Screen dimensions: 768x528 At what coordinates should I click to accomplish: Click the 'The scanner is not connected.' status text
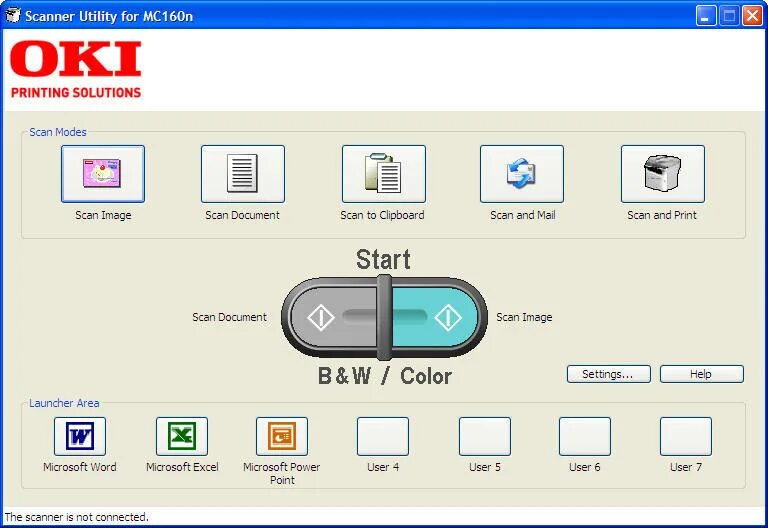point(76,517)
